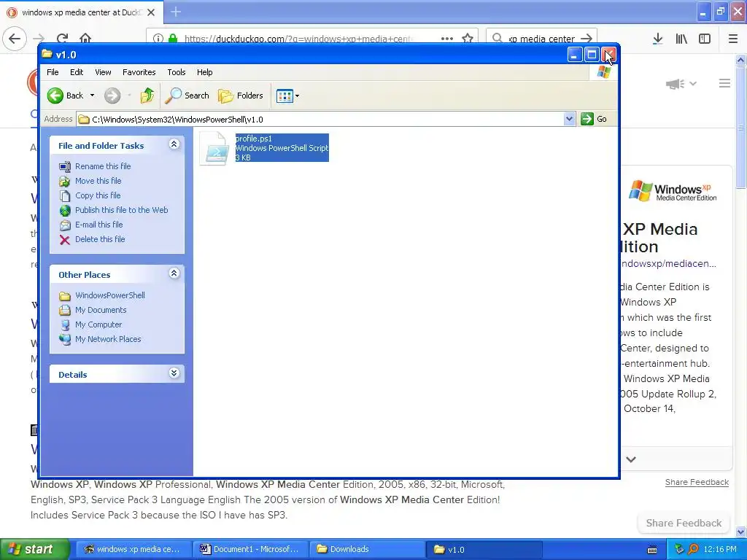The width and height of the screenshot is (747, 560).
Task: Click the Share Feedback button
Action: (684, 524)
